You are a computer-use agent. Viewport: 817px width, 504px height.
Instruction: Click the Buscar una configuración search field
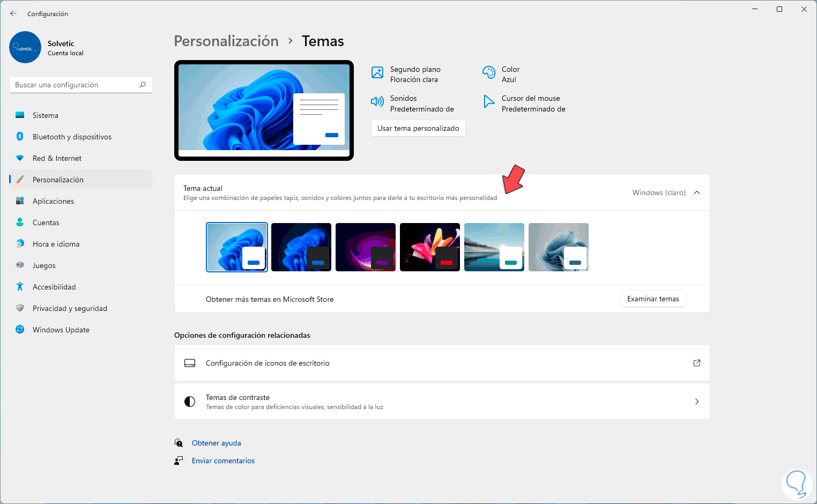(x=81, y=85)
